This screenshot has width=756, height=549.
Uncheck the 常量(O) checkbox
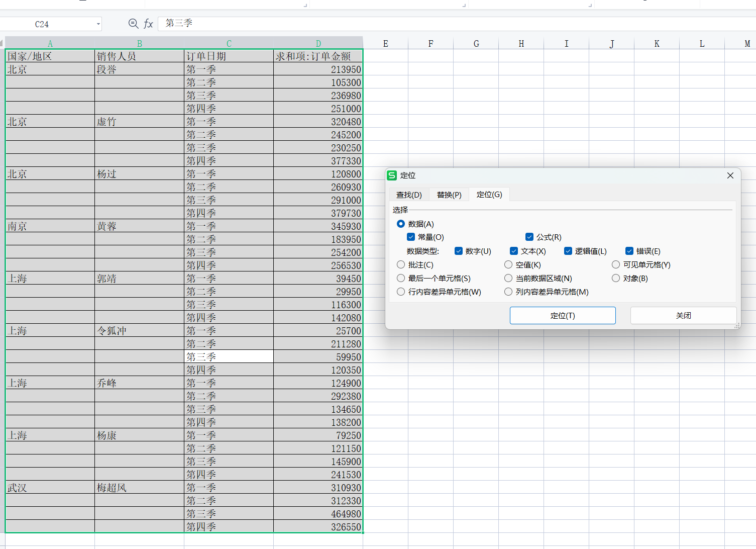pos(411,237)
